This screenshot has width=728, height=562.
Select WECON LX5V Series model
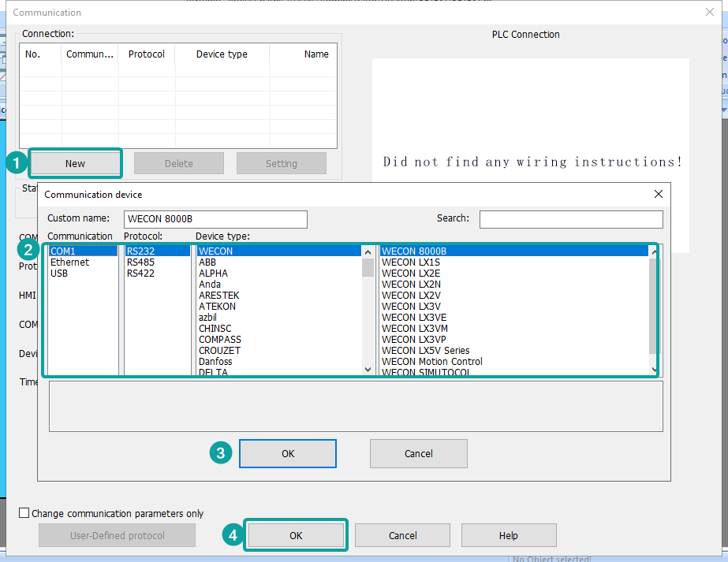425,351
